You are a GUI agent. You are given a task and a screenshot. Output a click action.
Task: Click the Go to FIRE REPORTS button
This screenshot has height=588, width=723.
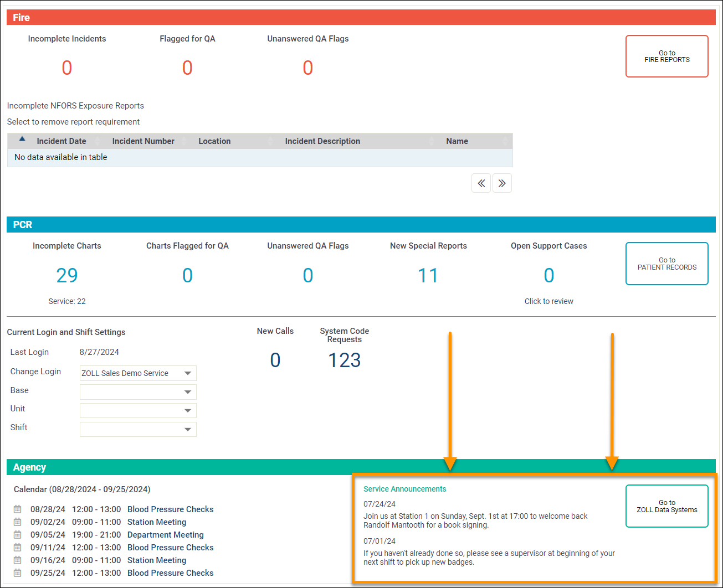tap(666, 56)
